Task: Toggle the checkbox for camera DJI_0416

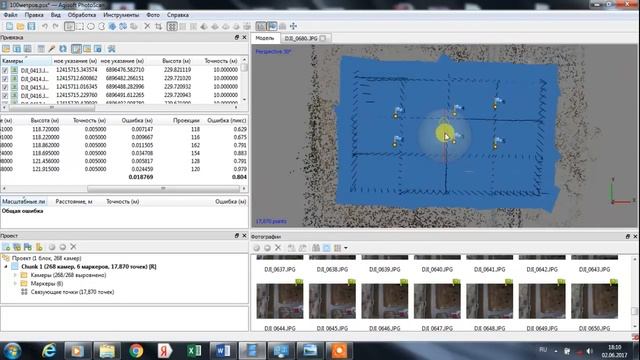Action: pos(5,96)
